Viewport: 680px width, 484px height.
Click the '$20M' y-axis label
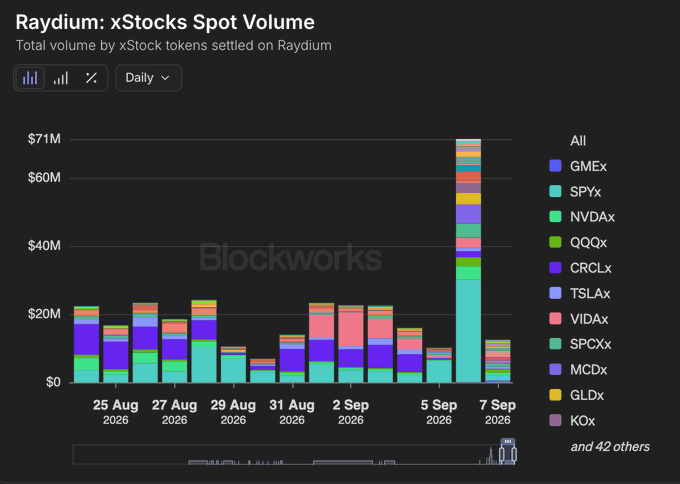44,314
